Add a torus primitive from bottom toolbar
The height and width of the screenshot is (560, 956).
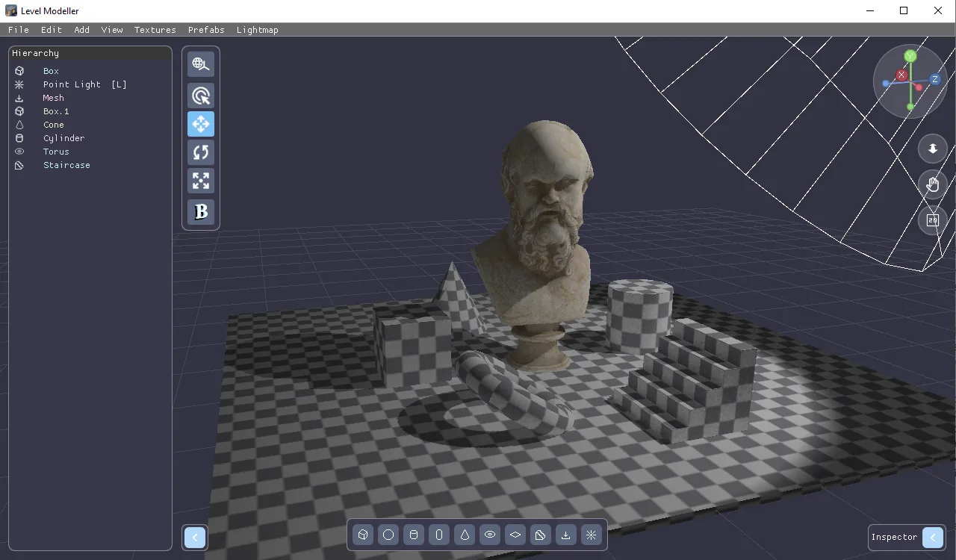point(490,535)
